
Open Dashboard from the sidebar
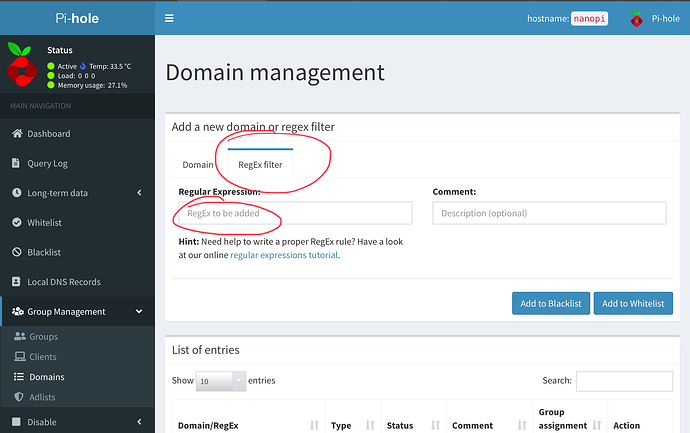(48, 134)
